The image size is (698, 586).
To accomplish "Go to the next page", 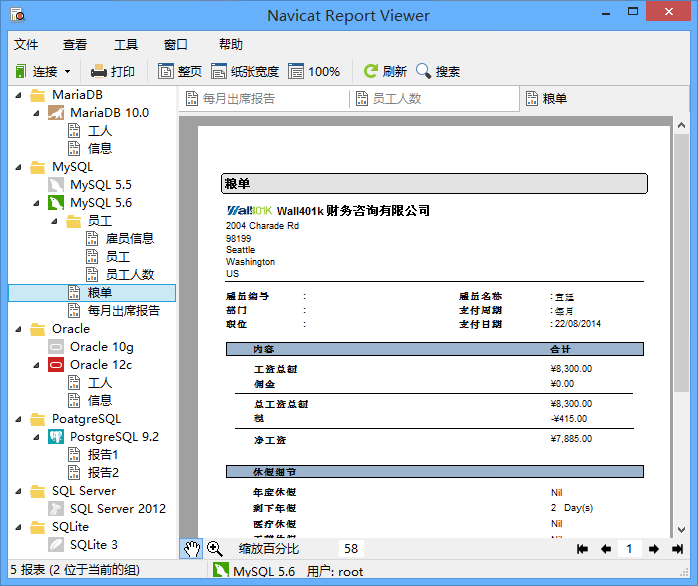I will pos(653,549).
